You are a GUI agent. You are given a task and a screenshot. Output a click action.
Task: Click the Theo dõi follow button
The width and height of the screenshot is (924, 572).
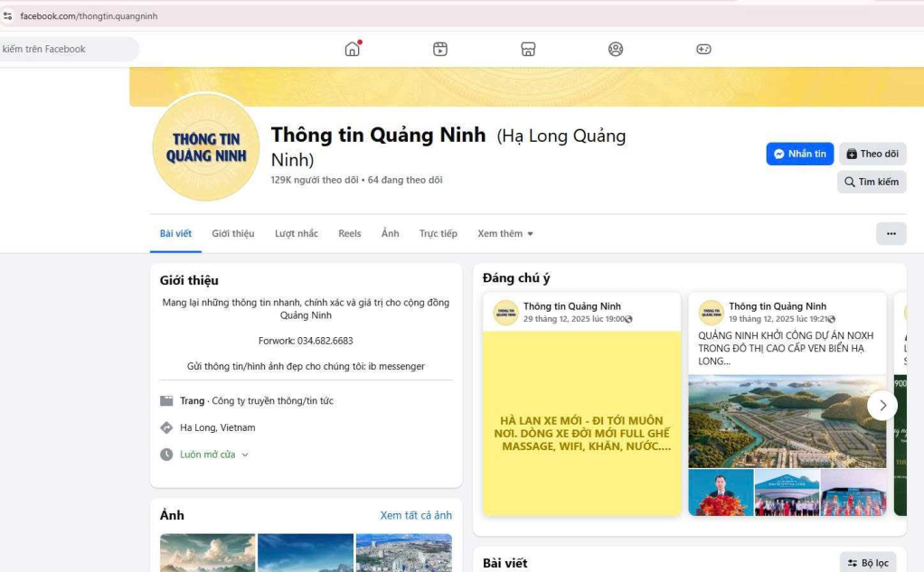(872, 154)
